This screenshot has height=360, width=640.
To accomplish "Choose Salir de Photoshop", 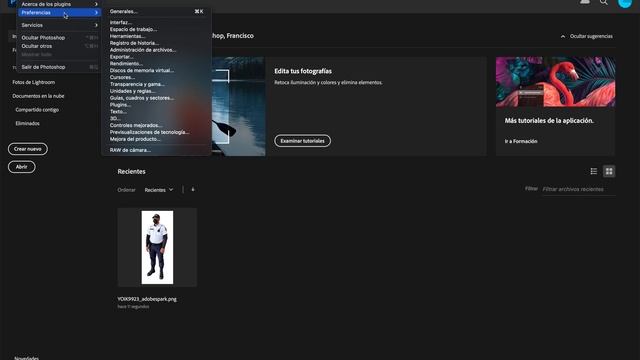I will 59,67.
